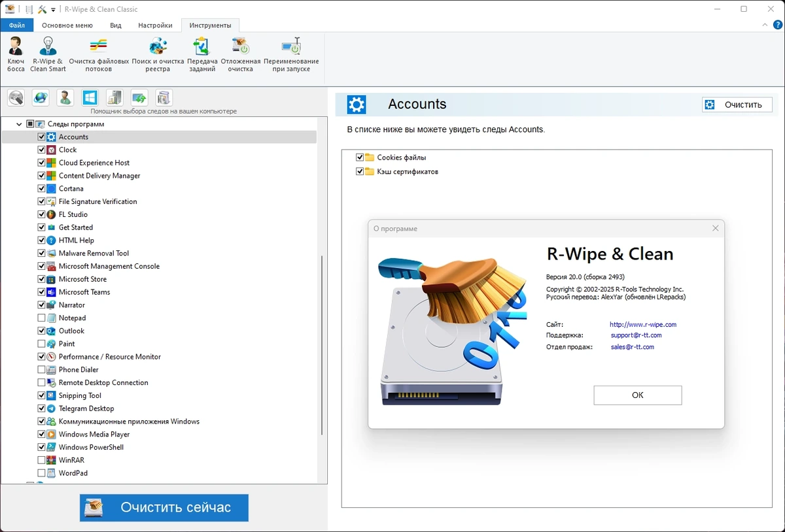This screenshot has height=532, width=785.
Task: Click the FL Studio fruit icon
Action: pyautogui.click(x=52, y=214)
